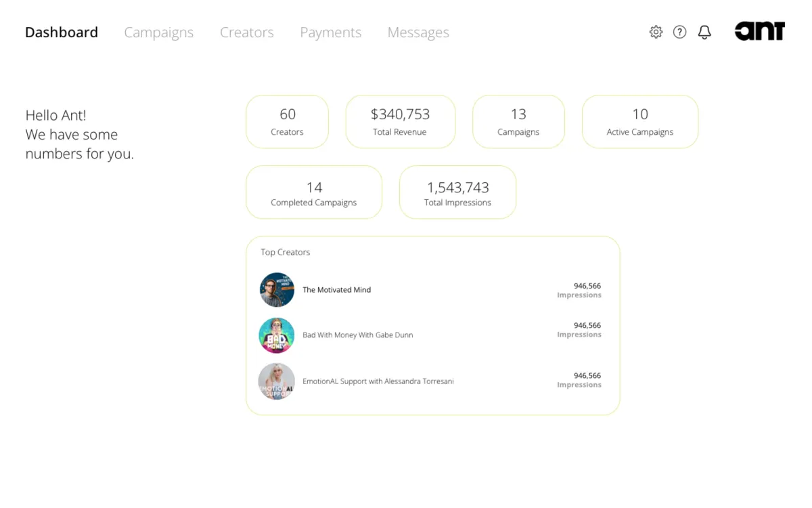Open the Creators section
Viewport: 812px width, 508px height.
pyautogui.click(x=246, y=32)
